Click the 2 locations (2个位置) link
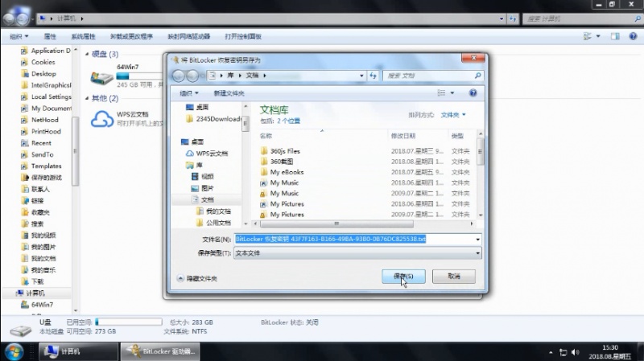This screenshot has height=361, width=644. click(x=288, y=121)
